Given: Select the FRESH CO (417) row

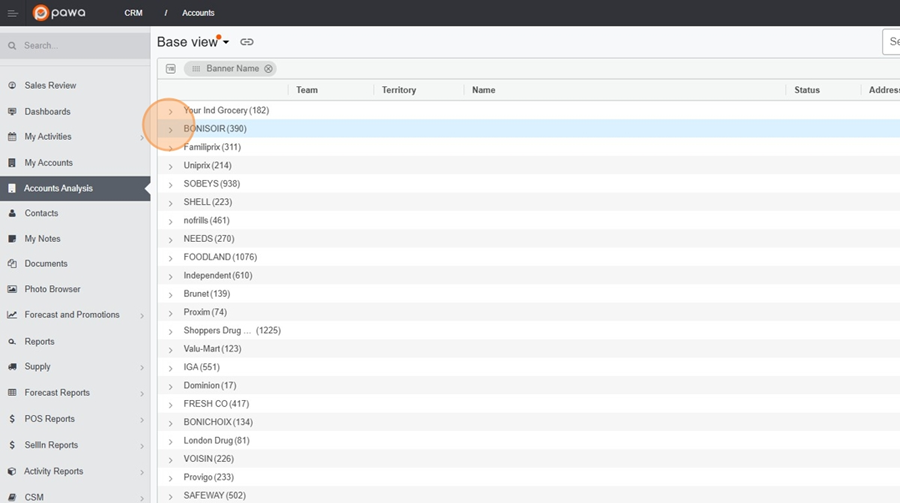Looking at the screenshot, I should click(x=529, y=404).
